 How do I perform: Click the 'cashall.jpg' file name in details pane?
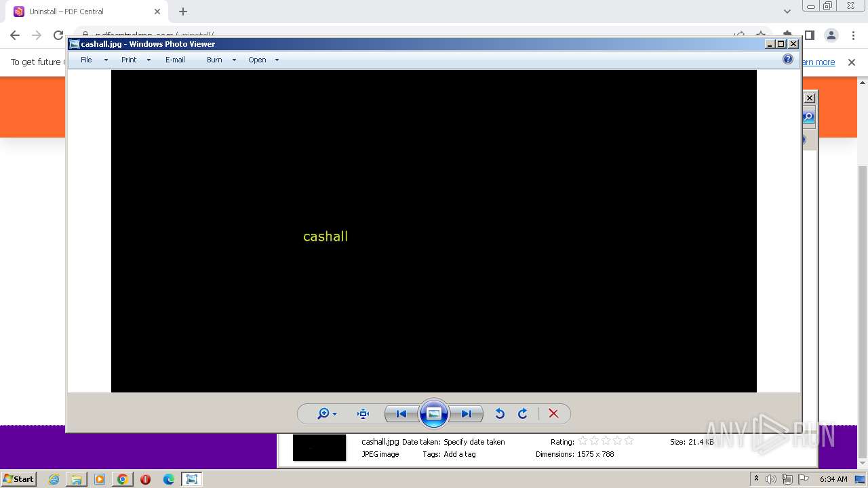380,442
